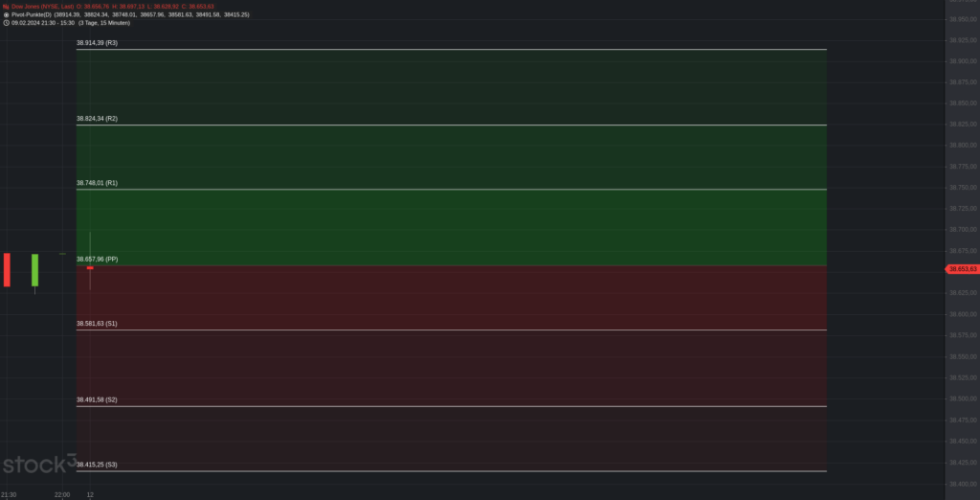Click the red current price tag 38.653,63
Viewport: 980px width, 500px height.
coord(962,269)
